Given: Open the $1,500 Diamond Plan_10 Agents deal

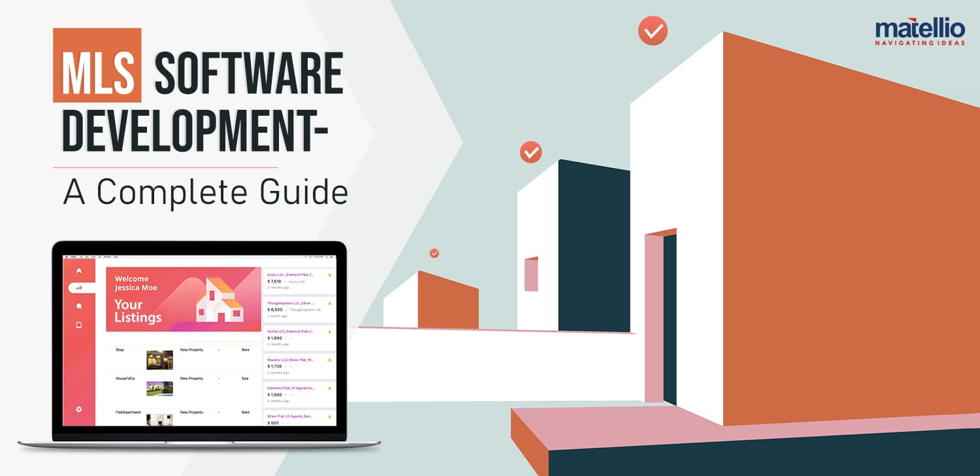Looking at the screenshot, I should [290, 388].
